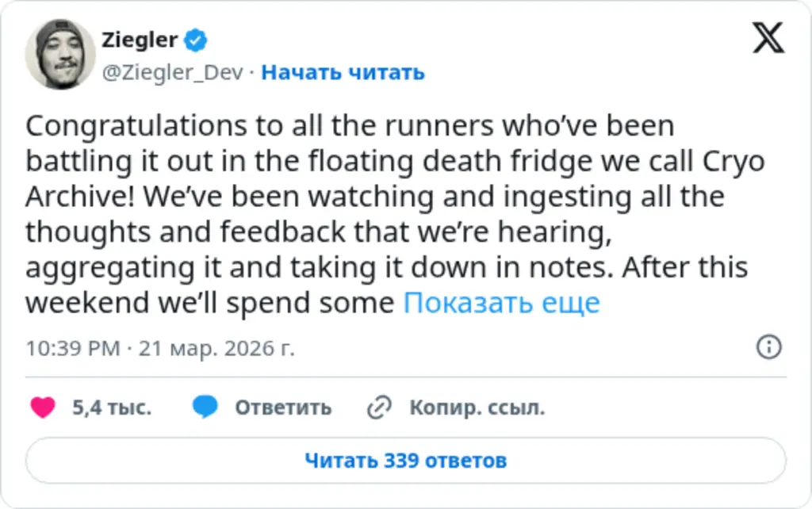Click the verified checkmark next to Ziegler
The image size is (812, 509).
point(193,39)
